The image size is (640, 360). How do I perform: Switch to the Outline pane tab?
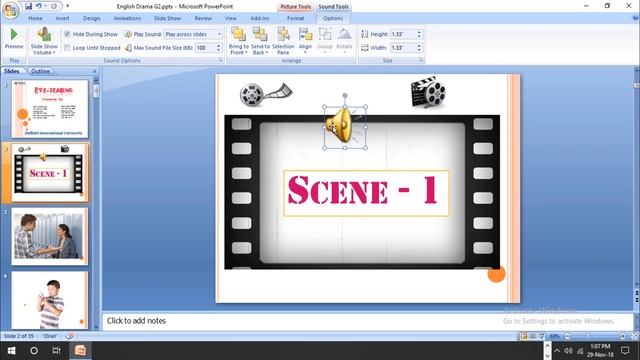tap(40, 71)
